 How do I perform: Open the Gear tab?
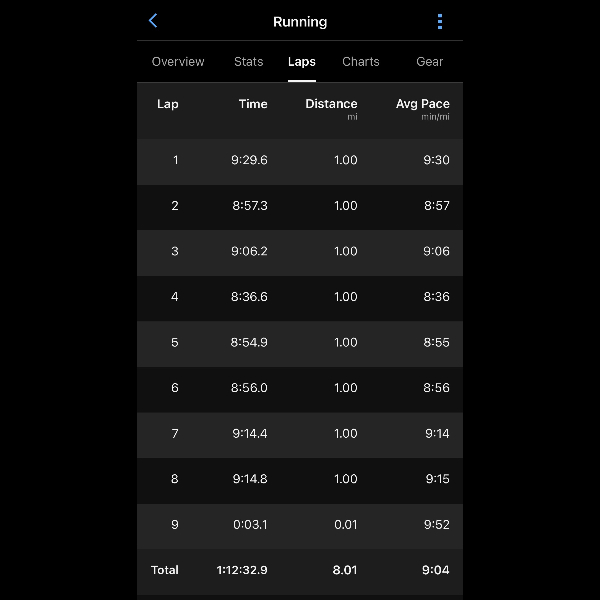[430, 62]
